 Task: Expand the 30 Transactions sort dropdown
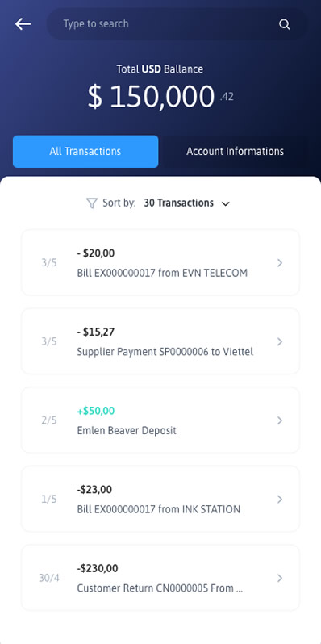187,203
